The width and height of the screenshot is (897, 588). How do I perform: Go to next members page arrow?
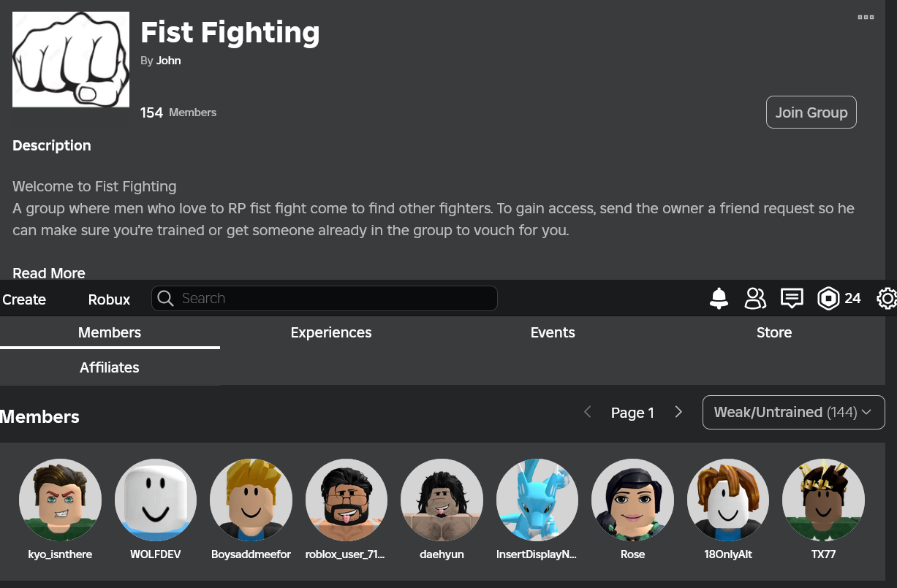[x=678, y=412]
